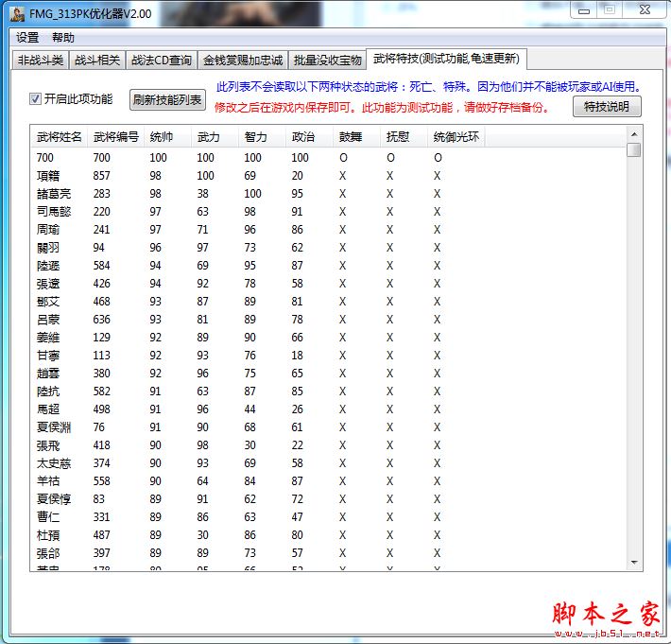The image size is (671, 644).
Task: Click 鼓舞 X value for 項籍
Action: coord(343,176)
